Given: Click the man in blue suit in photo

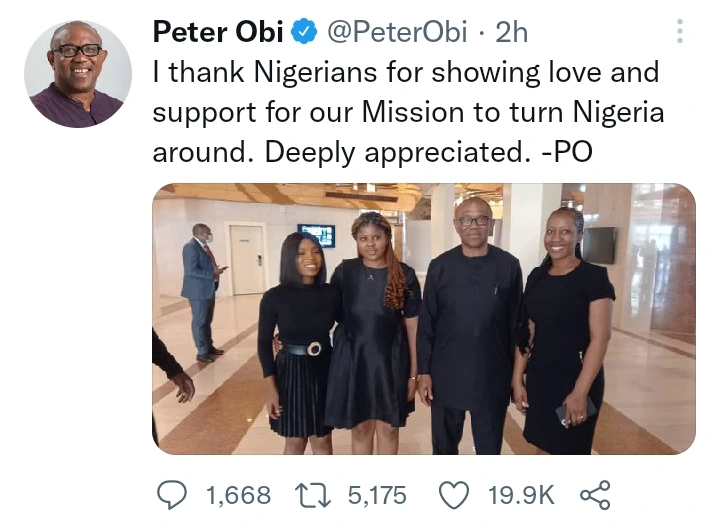Looking at the screenshot, I should (202, 290).
